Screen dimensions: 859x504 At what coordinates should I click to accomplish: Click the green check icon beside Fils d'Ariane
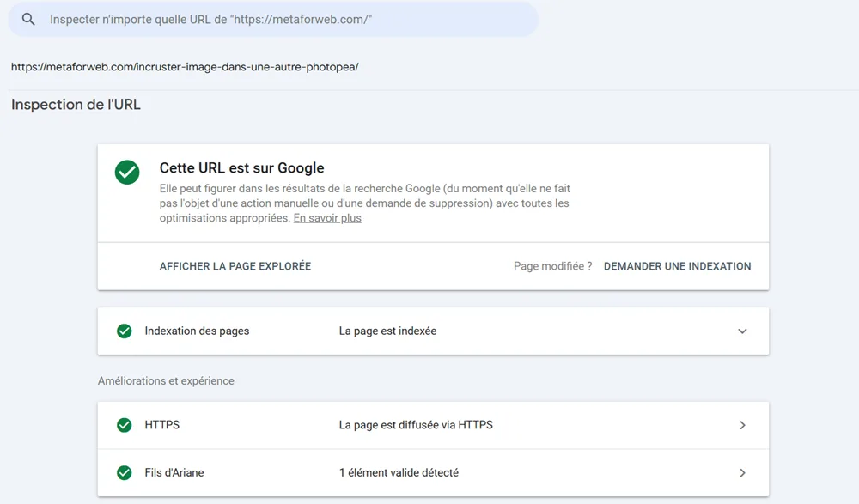click(x=123, y=472)
